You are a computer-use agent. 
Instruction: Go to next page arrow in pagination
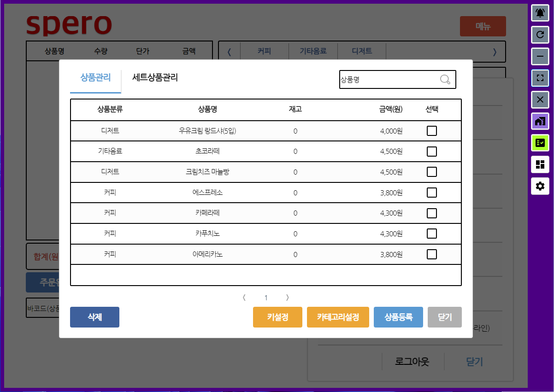(288, 298)
